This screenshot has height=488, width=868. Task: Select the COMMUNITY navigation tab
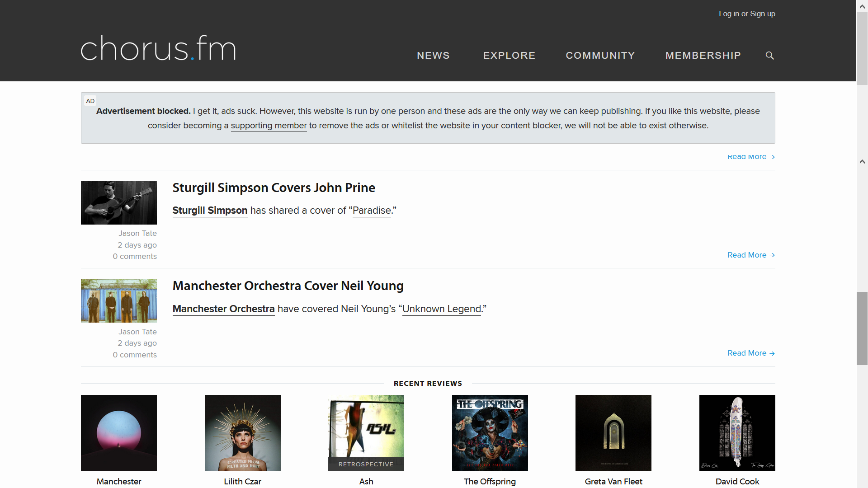tap(600, 56)
